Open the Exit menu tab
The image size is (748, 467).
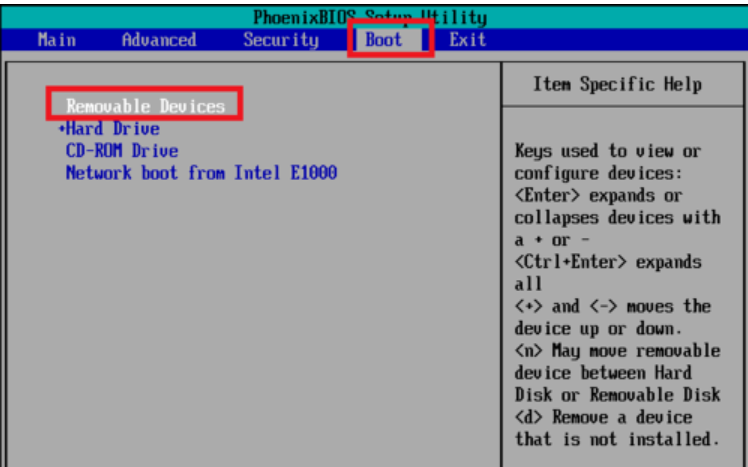[467, 40]
